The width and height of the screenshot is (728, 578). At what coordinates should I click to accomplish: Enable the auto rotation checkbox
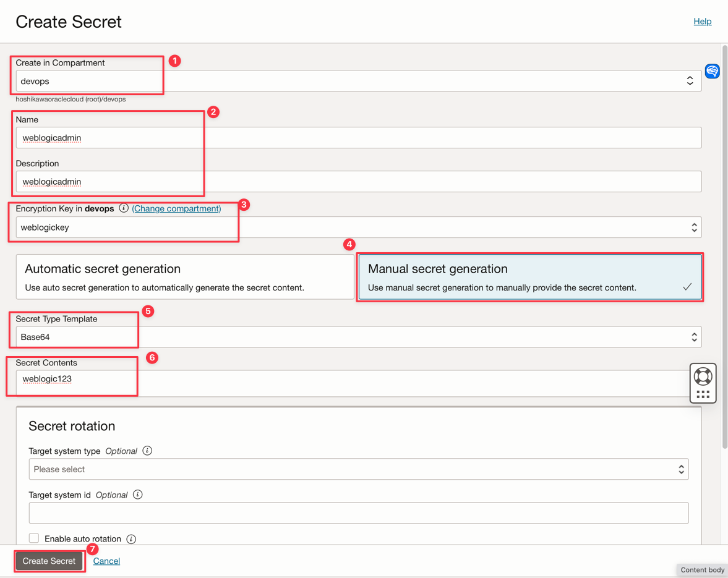34,538
